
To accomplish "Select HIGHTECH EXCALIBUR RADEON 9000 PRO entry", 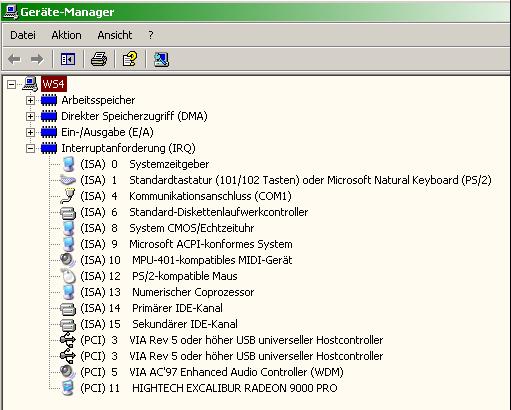I will (209, 388).
